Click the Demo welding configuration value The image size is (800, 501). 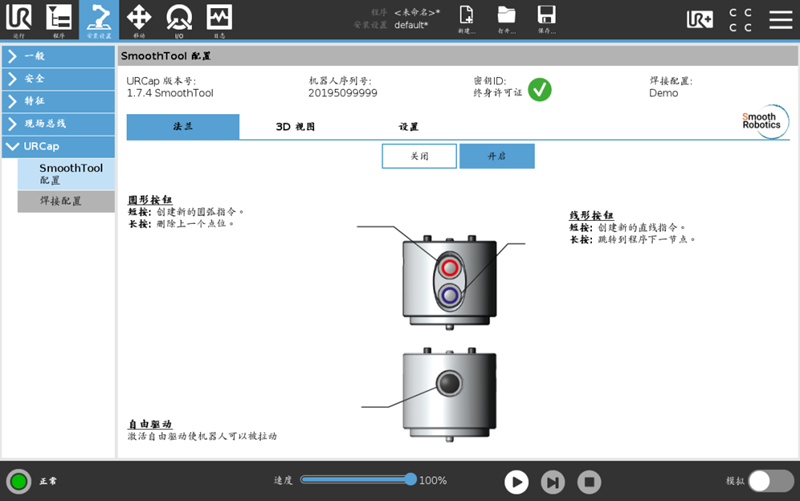[663, 93]
